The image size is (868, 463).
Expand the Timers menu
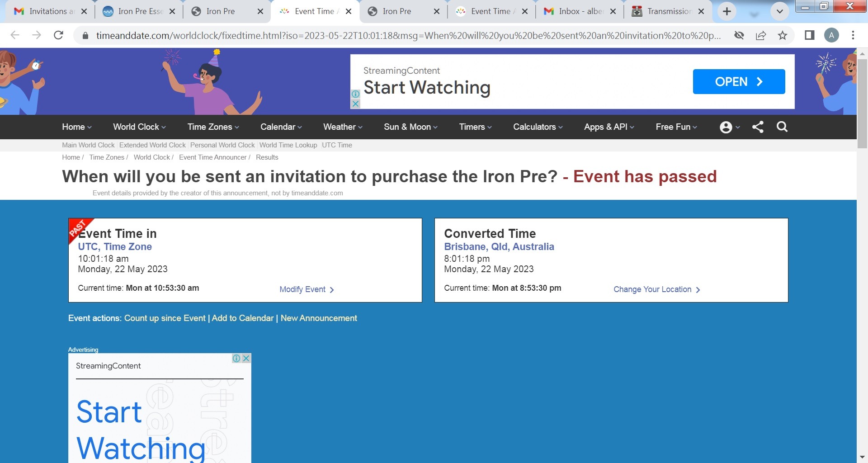(x=476, y=127)
